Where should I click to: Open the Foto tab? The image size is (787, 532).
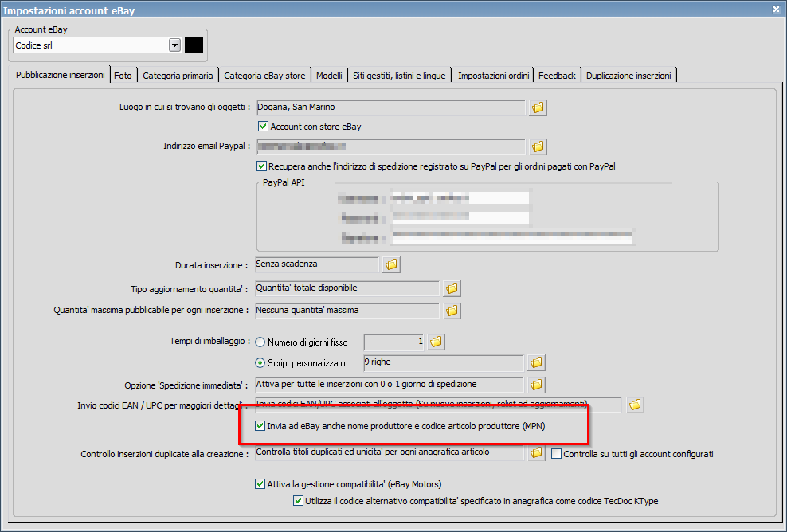pos(123,76)
